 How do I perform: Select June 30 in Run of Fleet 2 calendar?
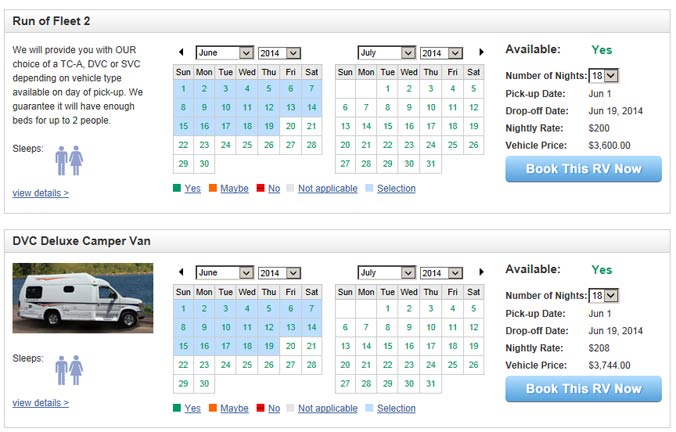tap(204, 164)
